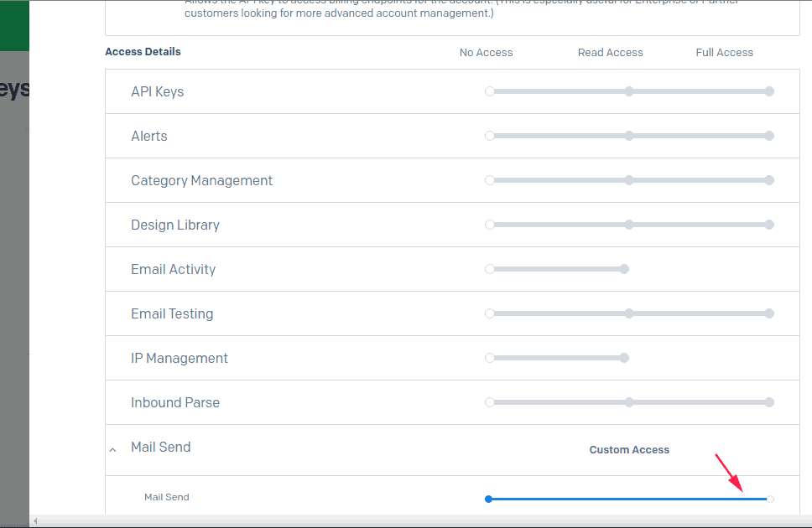Set Email Testing to Read Access
The height and width of the screenshot is (528, 812).
[628, 313]
